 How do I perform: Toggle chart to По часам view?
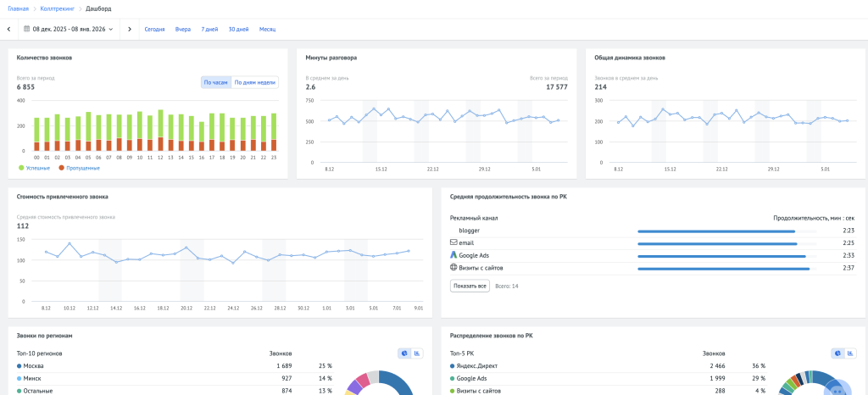(215, 82)
